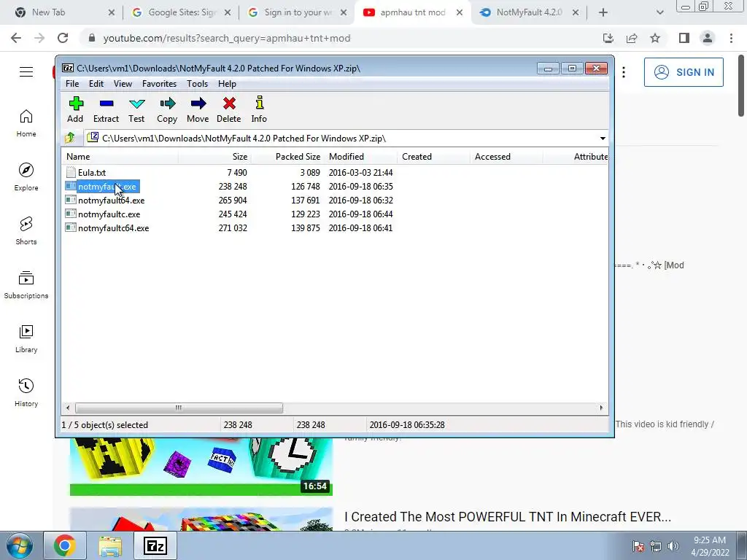Click the Extract toolbar icon
747x560 pixels.
pyautogui.click(x=106, y=109)
